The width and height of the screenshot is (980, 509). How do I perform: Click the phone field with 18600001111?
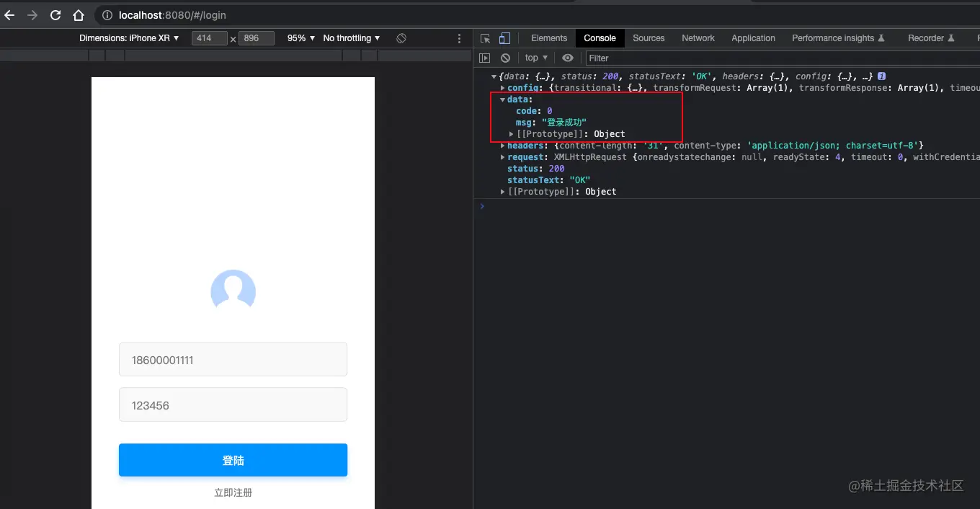233,359
